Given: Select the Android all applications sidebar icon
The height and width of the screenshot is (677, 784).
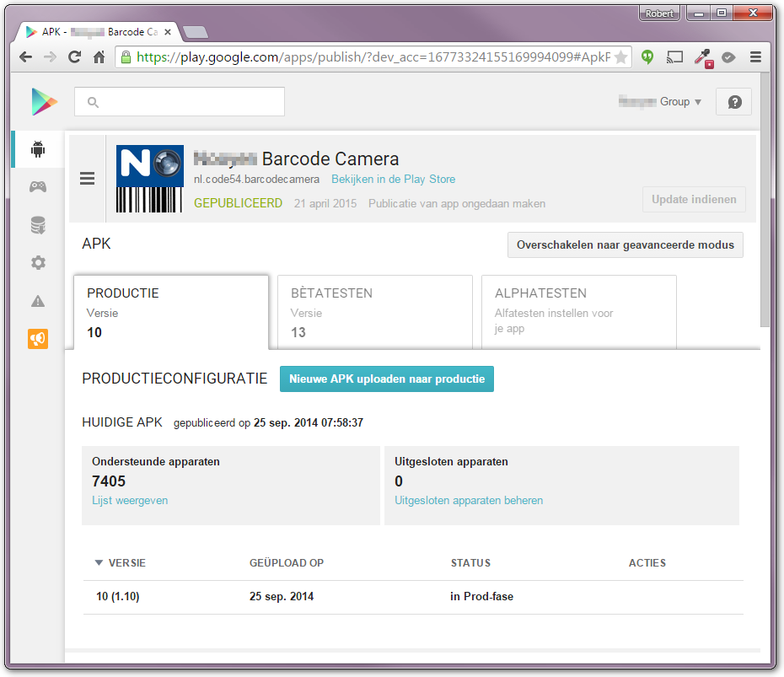Looking at the screenshot, I should tap(38, 149).
